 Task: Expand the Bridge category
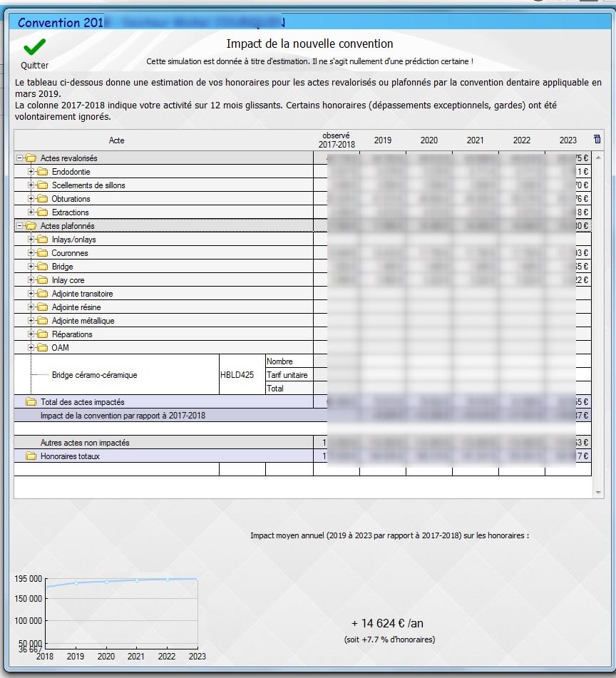[x=31, y=267]
